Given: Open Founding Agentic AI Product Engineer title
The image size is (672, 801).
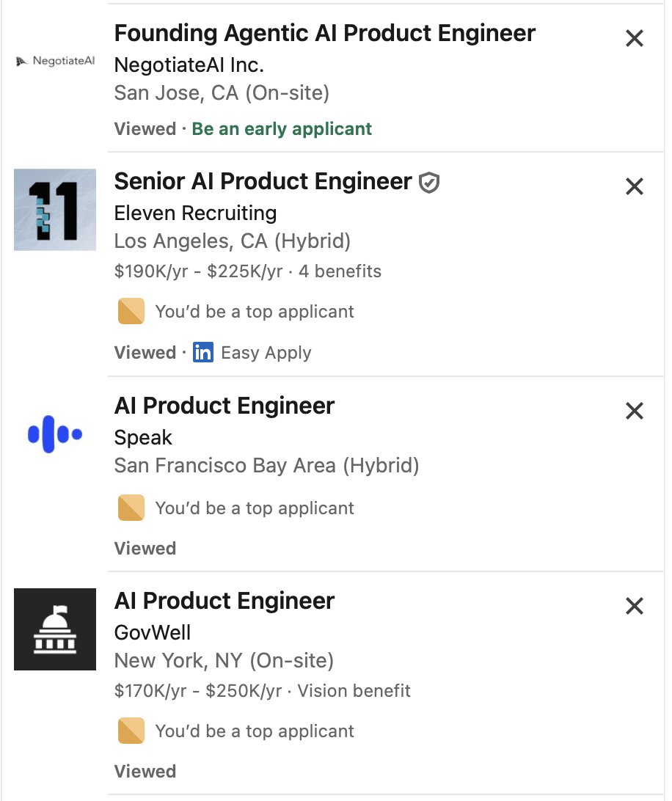Looking at the screenshot, I should [324, 33].
